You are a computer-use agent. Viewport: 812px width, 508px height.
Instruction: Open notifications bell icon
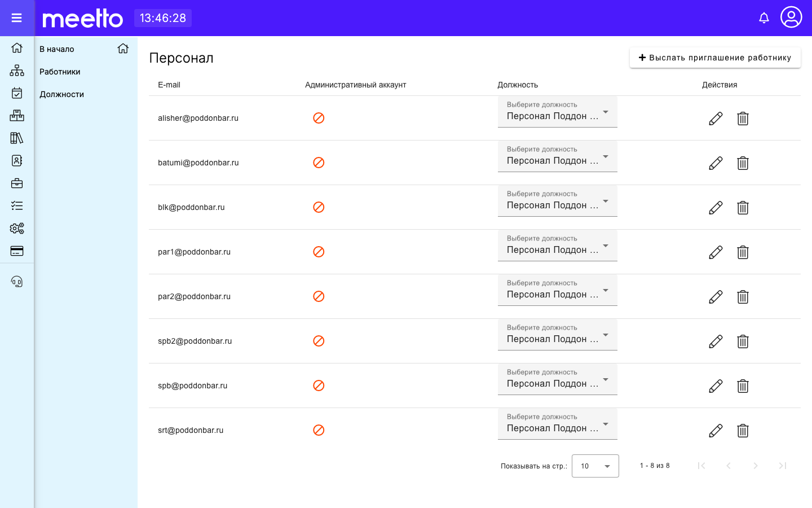(x=764, y=18)
